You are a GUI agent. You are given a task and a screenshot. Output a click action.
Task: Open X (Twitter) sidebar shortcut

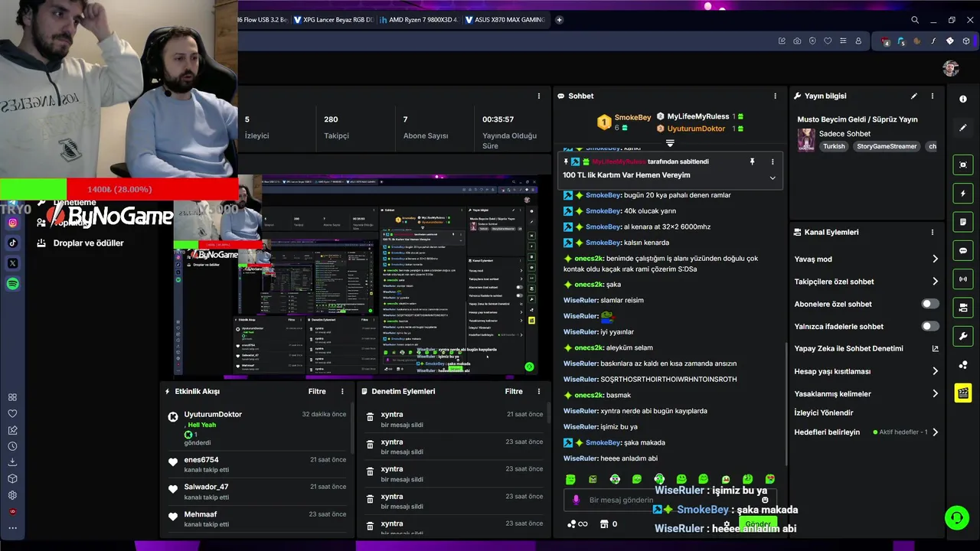click(12, 263)
